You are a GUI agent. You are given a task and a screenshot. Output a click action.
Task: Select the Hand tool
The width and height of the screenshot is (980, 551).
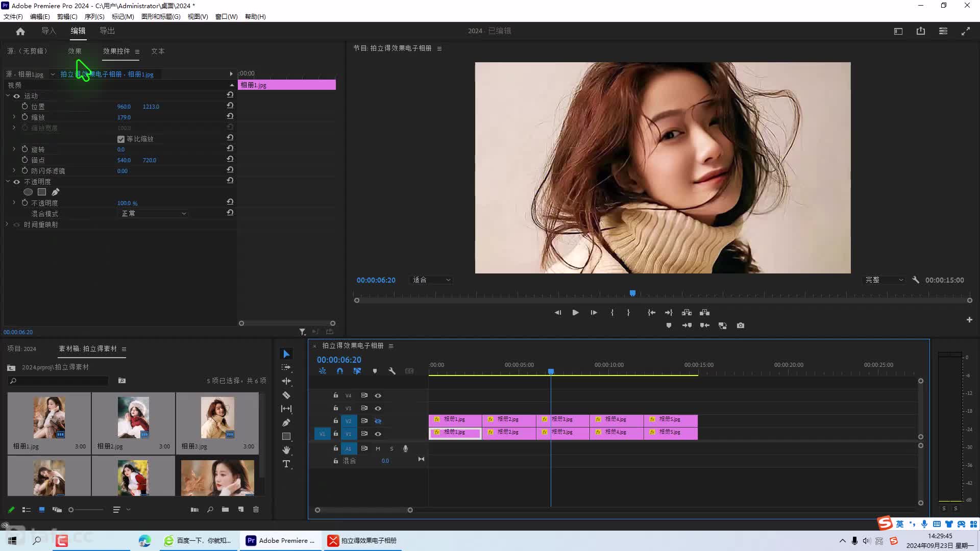pyautogui.click(x=286, y=450)
